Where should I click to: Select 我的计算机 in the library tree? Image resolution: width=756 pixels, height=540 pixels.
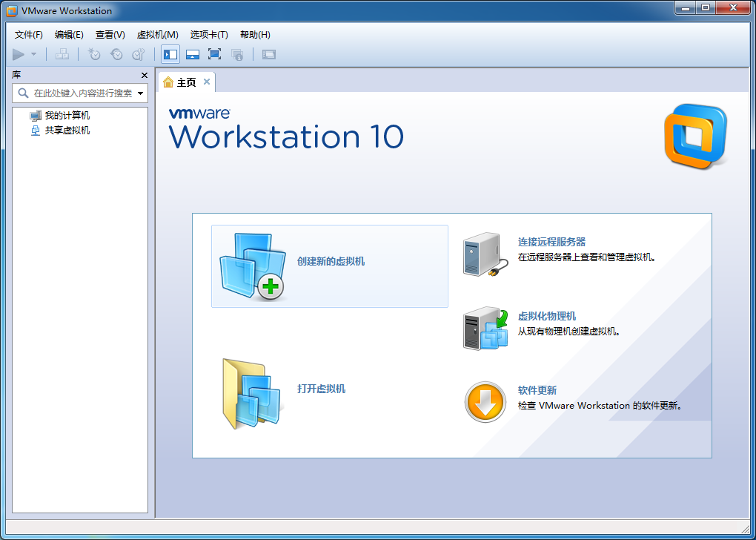pyautogui.click(x=67, y=116)
